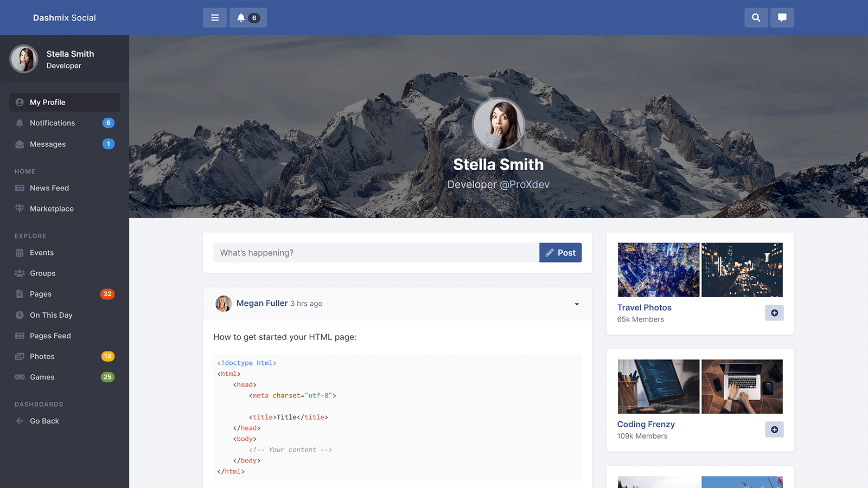Open Groups in the sidebar
The width and height of the screenshot is (868, 488).
pos(43,273)
